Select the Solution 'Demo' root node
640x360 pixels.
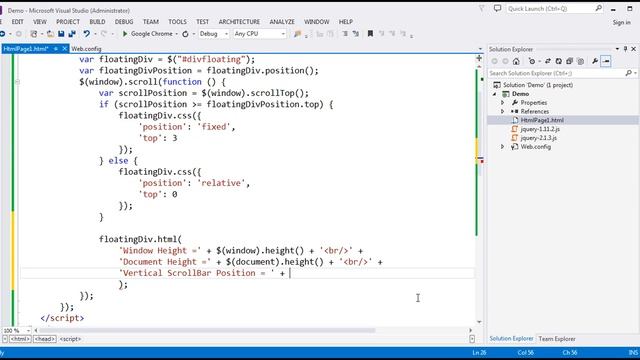538,85
